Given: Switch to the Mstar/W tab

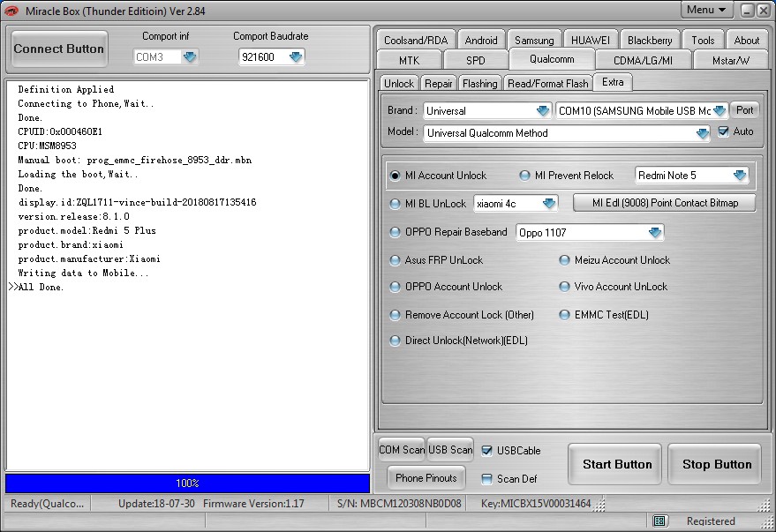Looking at the screenshot, I should 730,60.
